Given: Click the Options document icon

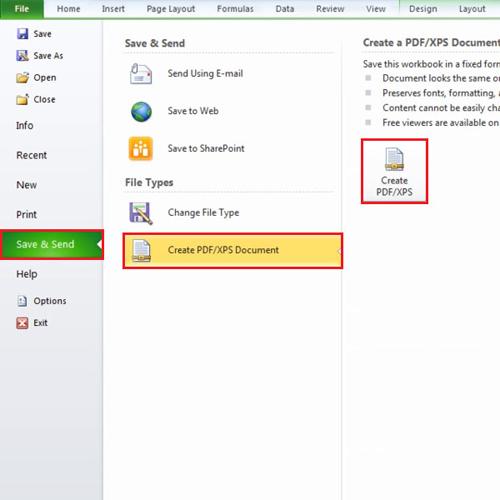Looking at the screenshot, I should [x=22, y=301].
